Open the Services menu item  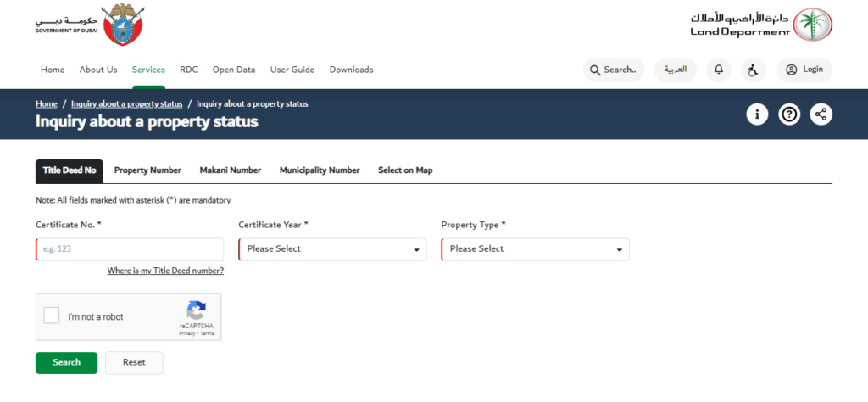tap(148, 70)
